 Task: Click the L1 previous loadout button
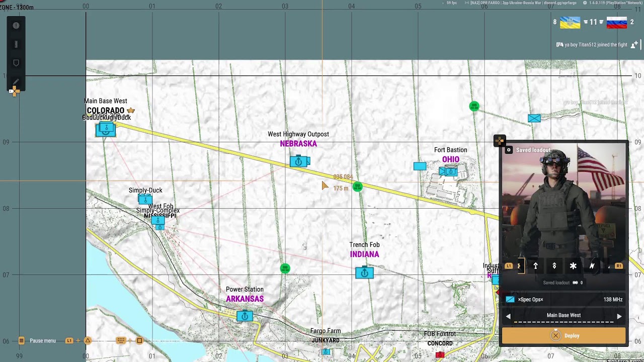pos(509,266)
